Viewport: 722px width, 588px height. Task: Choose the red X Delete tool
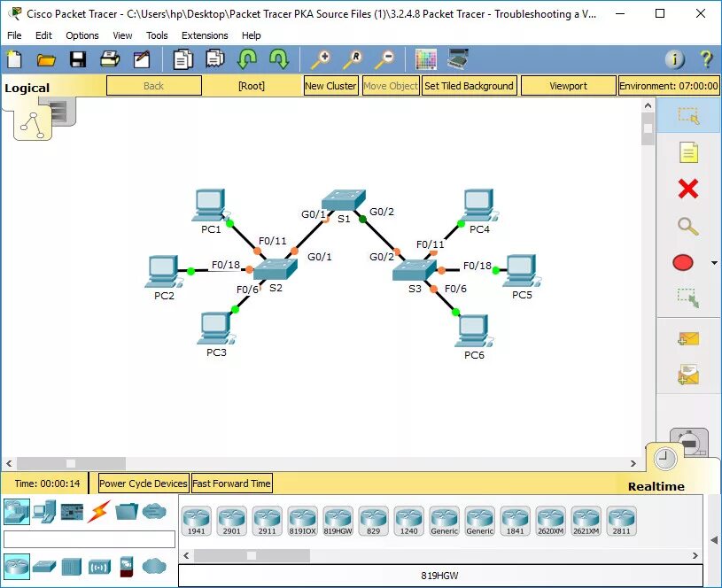point(688,189)
